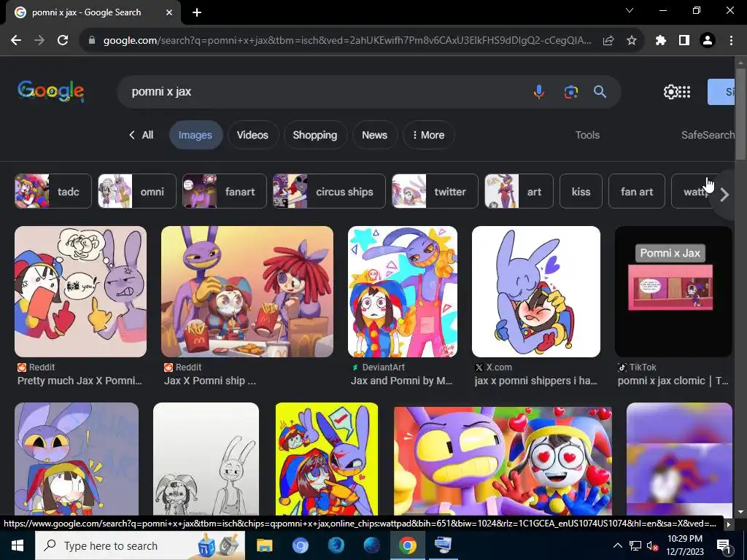Viewport: 747px width, 560px height.
Task: Open Chrome three-dot menu
Action: pos(731,41)
